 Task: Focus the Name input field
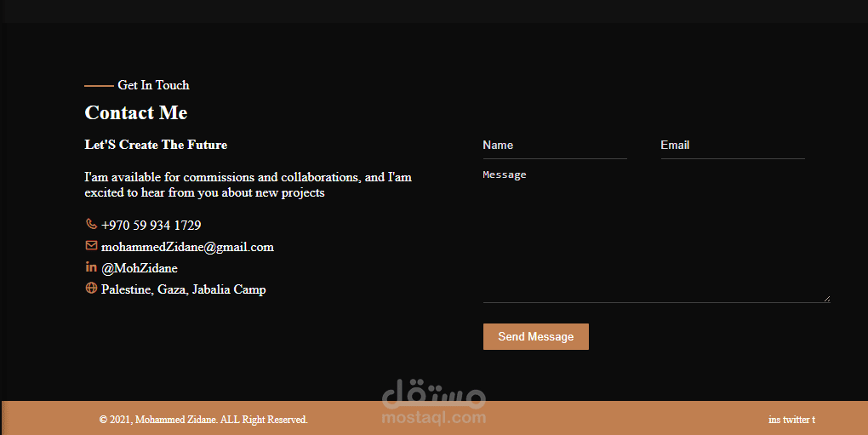click(555, 146)
